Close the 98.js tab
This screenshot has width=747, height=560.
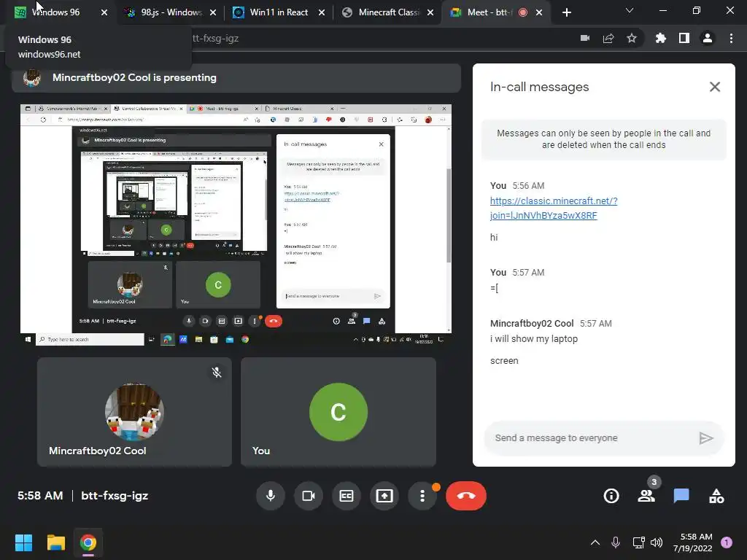click(213, 12)
